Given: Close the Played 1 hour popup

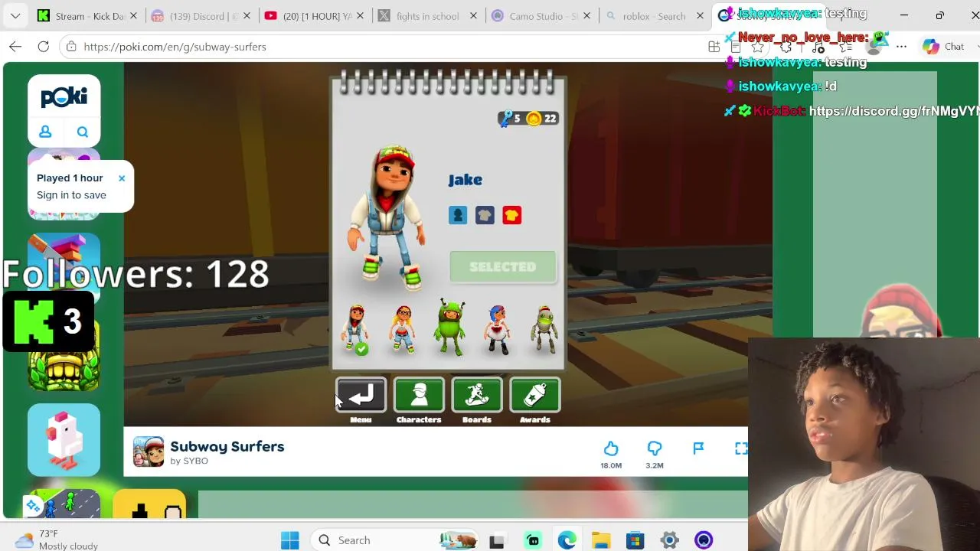Looking at the screenshot, I should [x=121, y=178].
